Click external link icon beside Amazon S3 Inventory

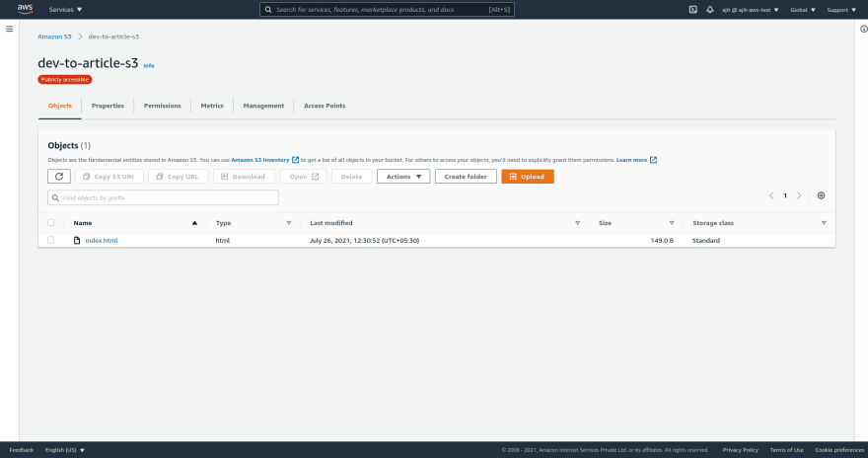click(295, 160)
